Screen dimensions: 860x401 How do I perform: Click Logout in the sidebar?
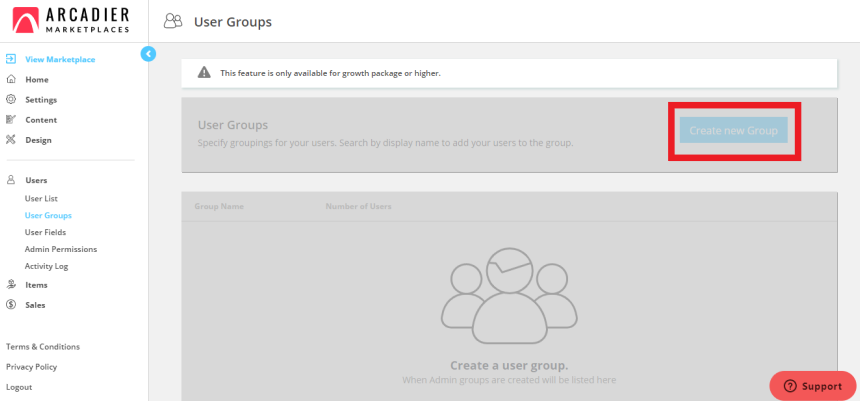pyautogui.click(x=19, y=387)
